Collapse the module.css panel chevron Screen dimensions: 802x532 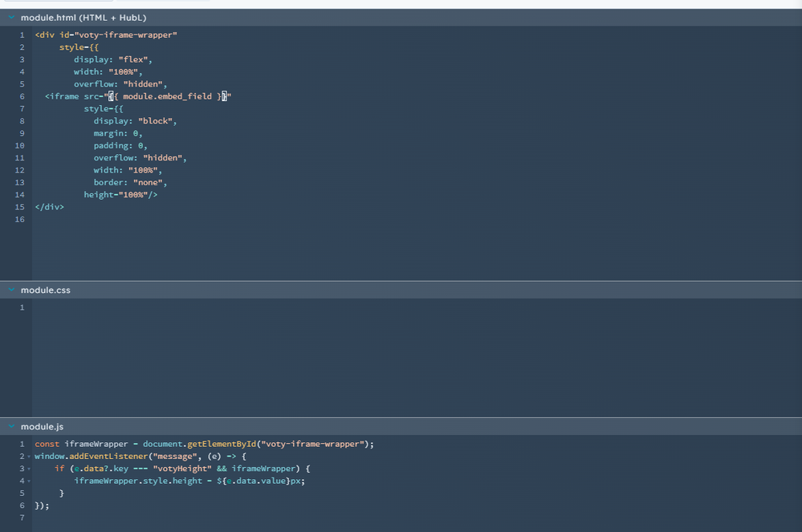pos(11,290)
